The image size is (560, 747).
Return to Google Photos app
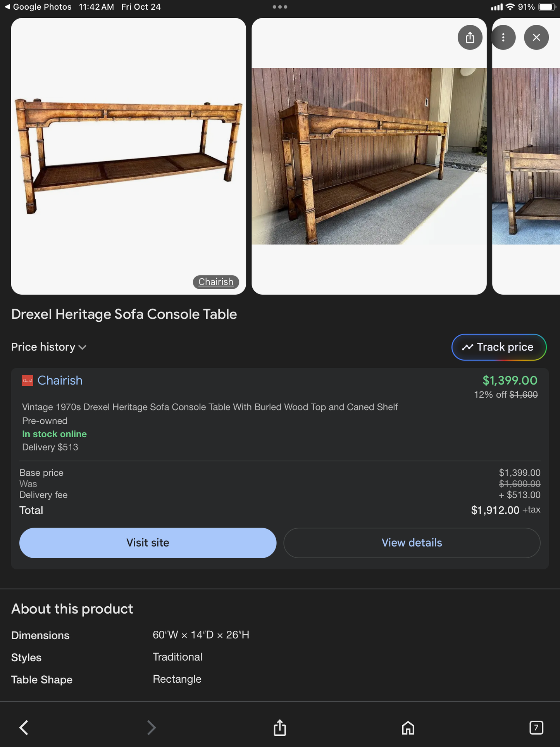[x=38, y=7]
